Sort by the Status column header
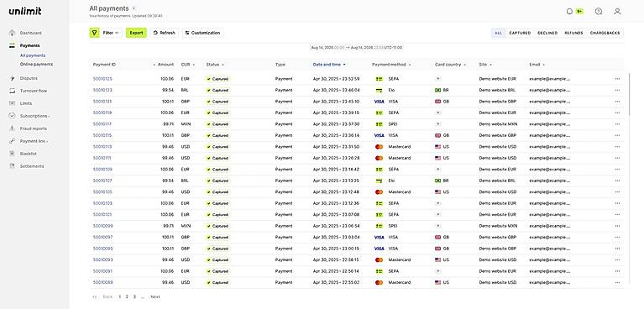The image size is (644, 309). coord(215,65)
